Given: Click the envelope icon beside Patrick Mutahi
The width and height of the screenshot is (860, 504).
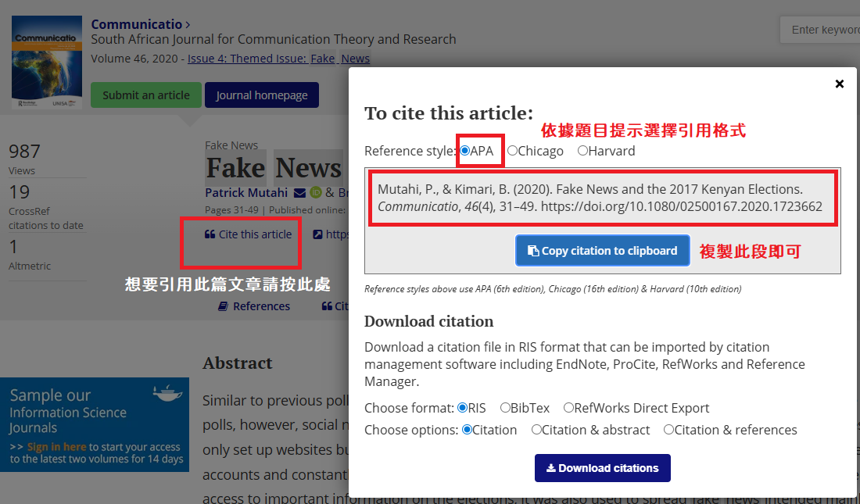Looking at the screenshot, I should (299, 193).
